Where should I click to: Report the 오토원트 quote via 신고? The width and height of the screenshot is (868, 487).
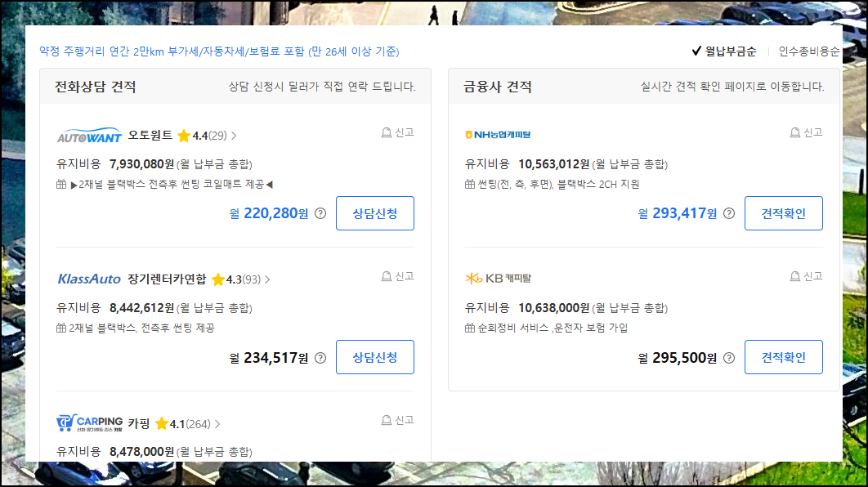pos(397,133)
